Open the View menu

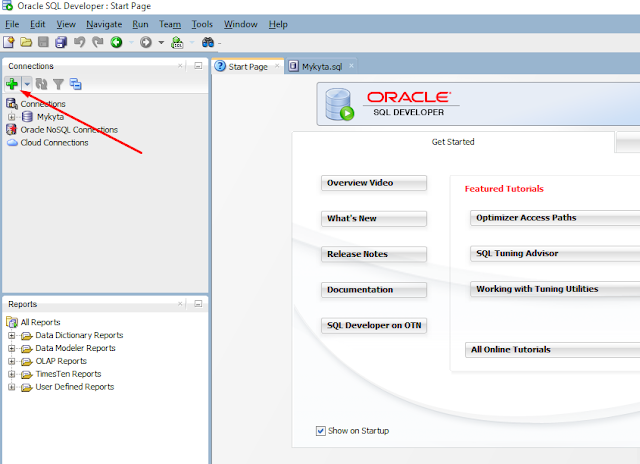pos(66,24)
